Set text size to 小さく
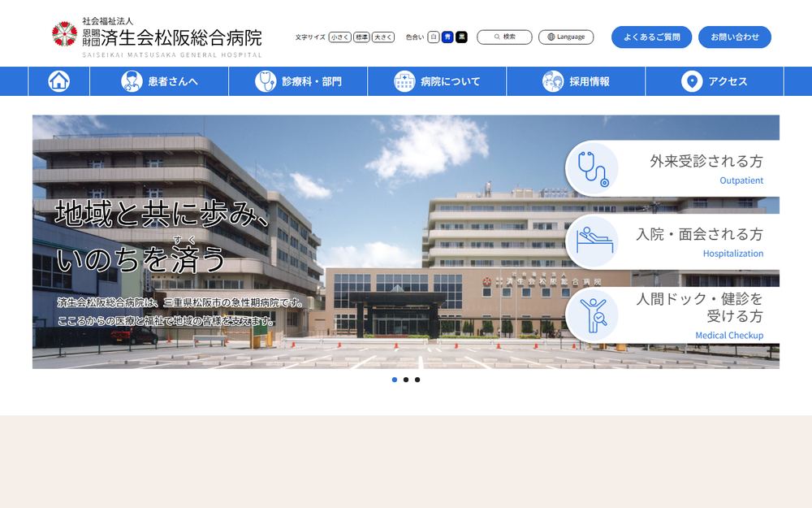This screenshot has width=812, height=508. [x=339, y=37]
